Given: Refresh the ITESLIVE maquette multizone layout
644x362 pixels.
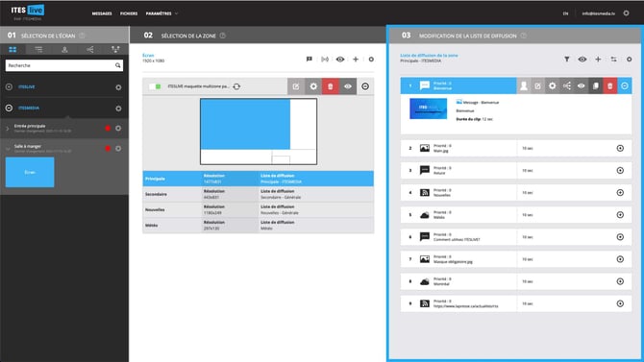Looking at the screenshot, I should tap(236, 86).
